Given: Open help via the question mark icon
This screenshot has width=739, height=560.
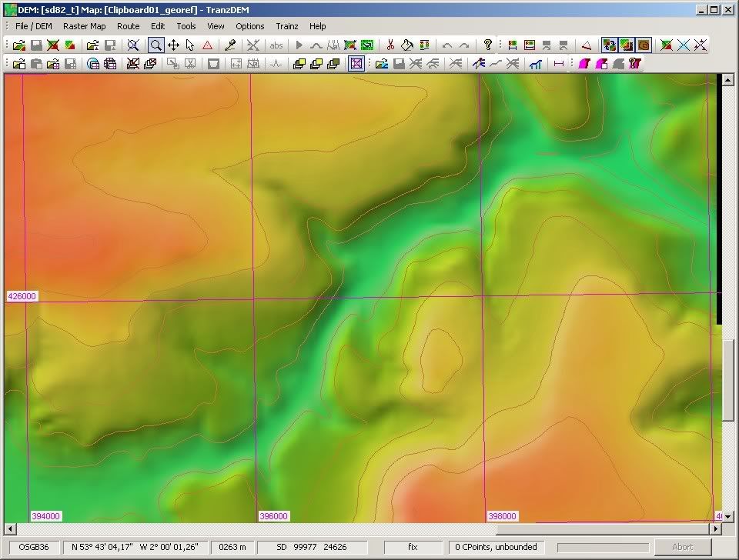Looking at the screenshot, I should pos(487,45).
